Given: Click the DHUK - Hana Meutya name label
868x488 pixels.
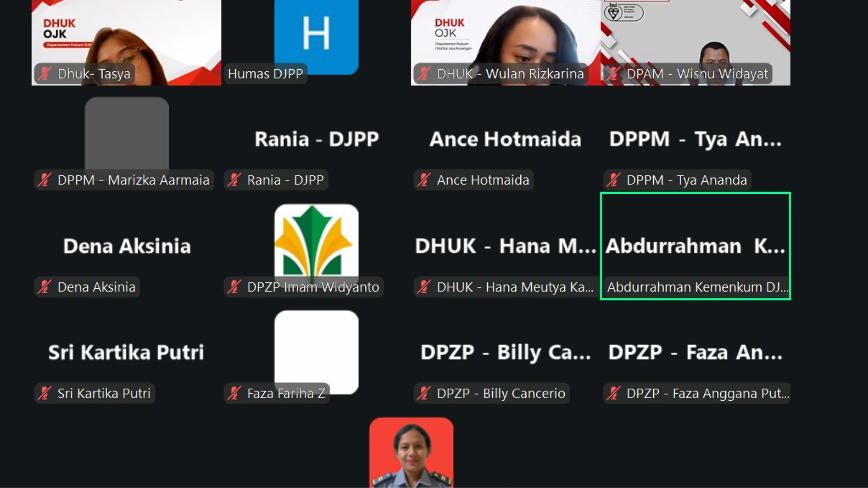Looking at the screenshot, I should click(x=515, y=287).
